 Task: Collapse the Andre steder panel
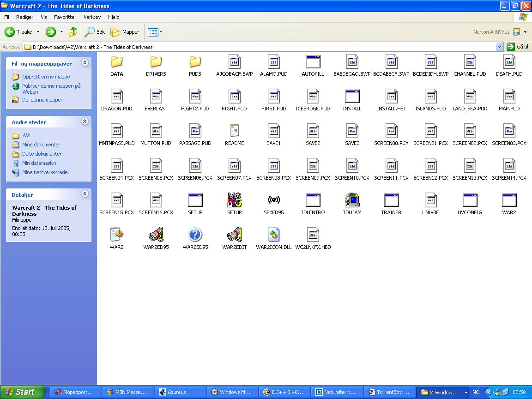click(x=85, y=121)
